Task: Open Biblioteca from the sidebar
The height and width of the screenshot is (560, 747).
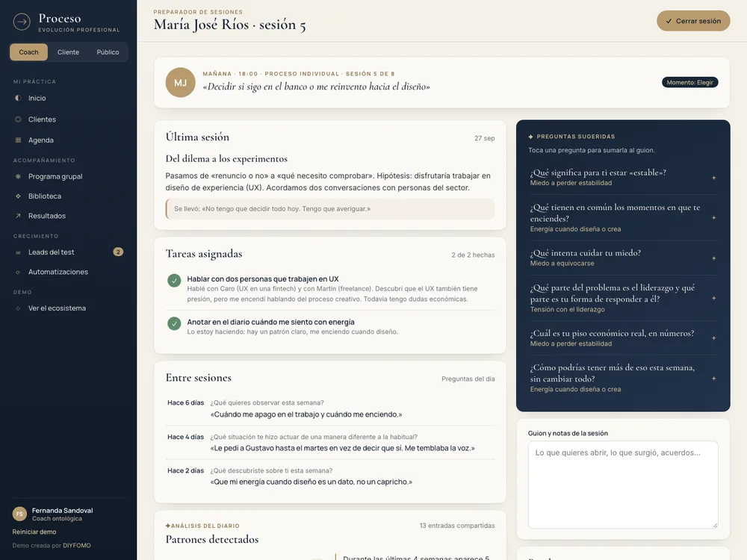Action: (69, 196)
